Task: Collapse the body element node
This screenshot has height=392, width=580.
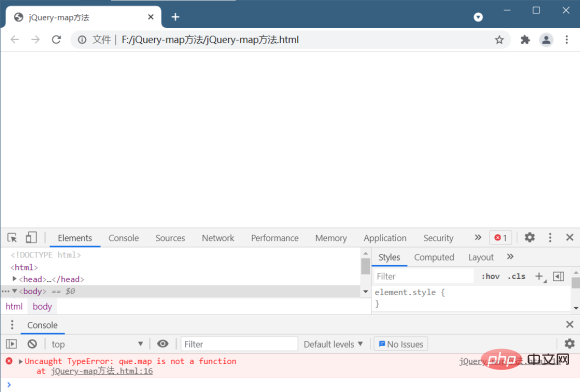Action: [x=14, y=291]
